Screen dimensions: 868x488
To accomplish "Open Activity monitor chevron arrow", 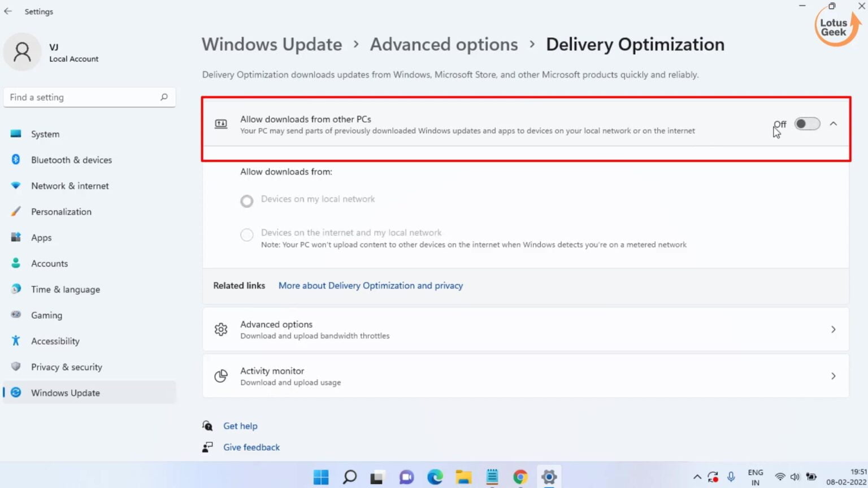I will (833, 376).
